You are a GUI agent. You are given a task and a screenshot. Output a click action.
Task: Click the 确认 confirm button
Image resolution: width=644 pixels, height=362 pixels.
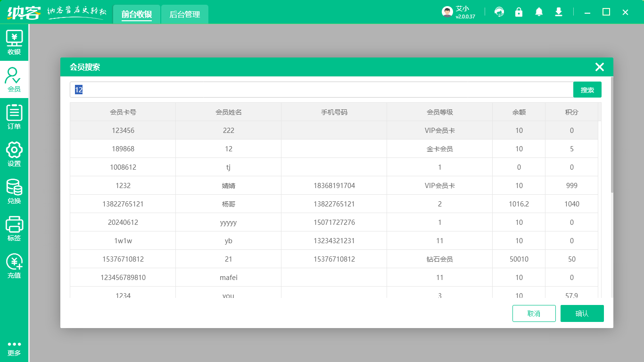click(x=582, y=313)
